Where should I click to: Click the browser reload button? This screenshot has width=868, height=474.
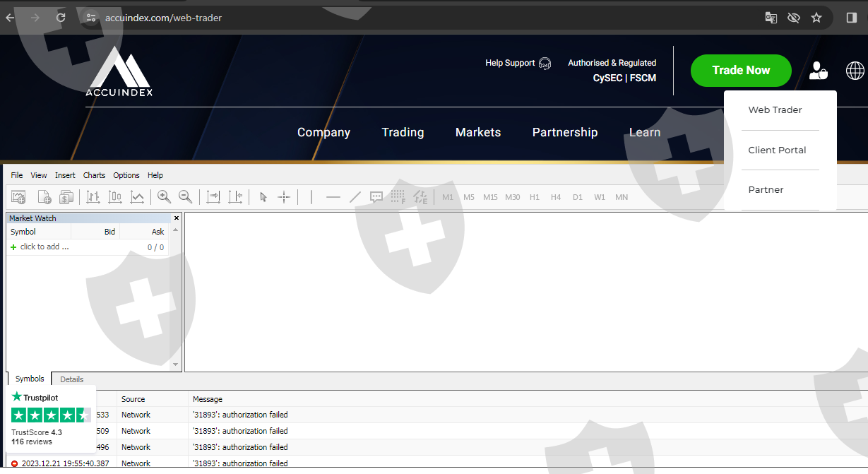61,18
